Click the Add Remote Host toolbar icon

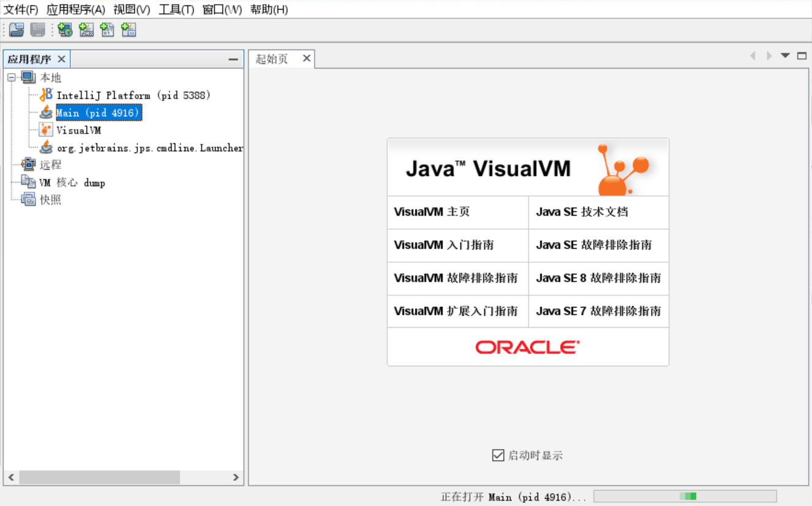pos(65,29)
